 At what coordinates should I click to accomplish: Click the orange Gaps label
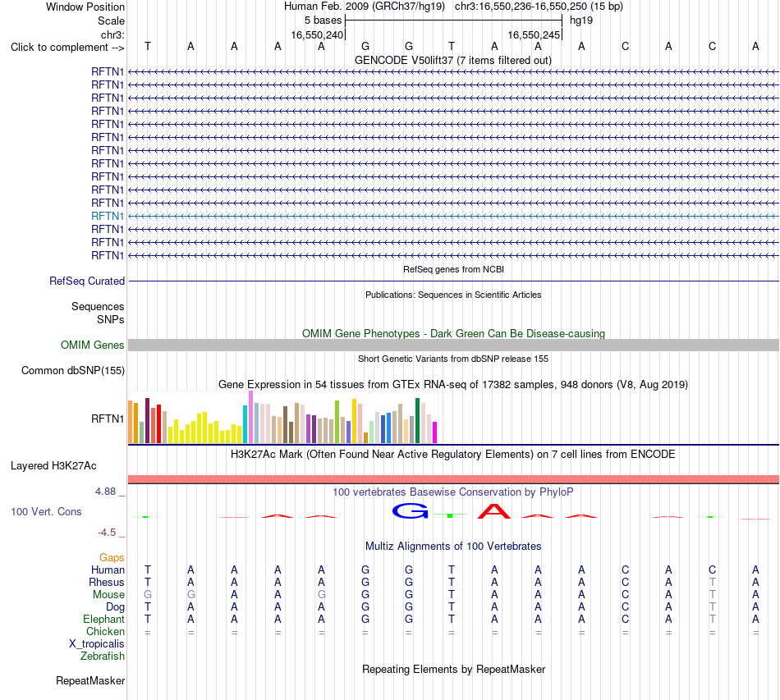tap(112, 558)
